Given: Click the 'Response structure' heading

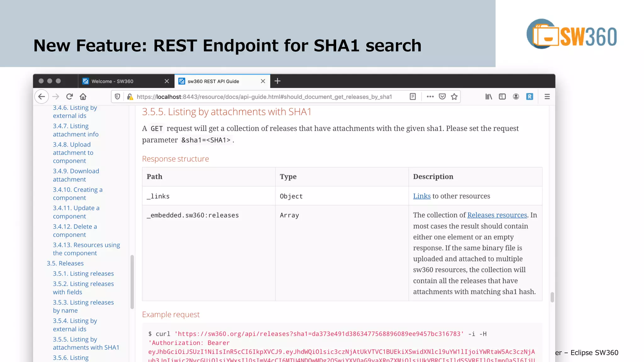Looking at the screenshot, I should 175,159.
